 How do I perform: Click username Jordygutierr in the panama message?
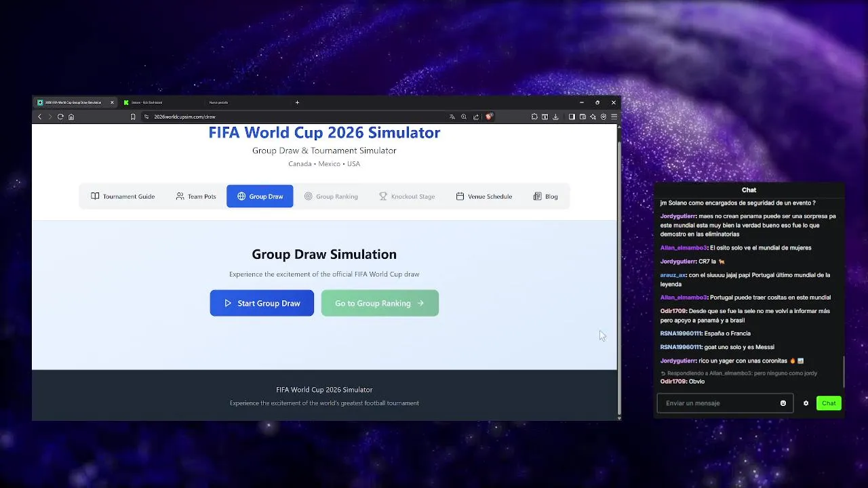coord(678,216)
